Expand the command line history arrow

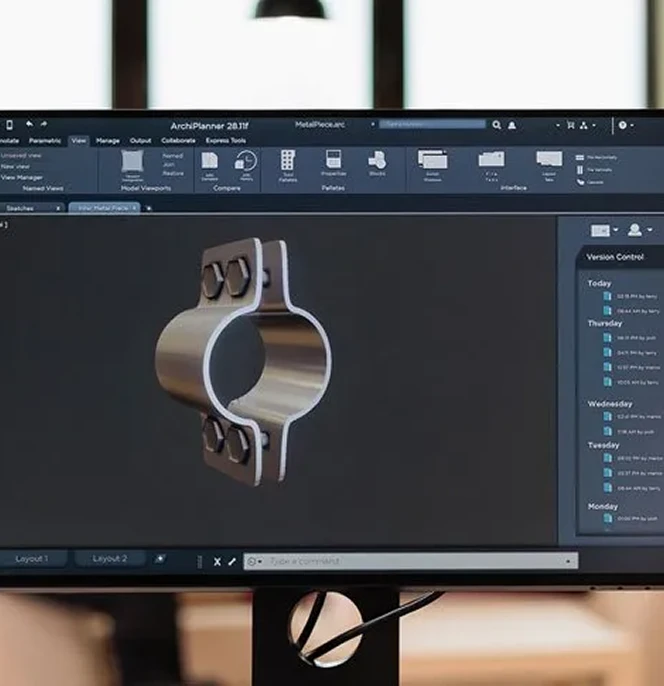570,561
